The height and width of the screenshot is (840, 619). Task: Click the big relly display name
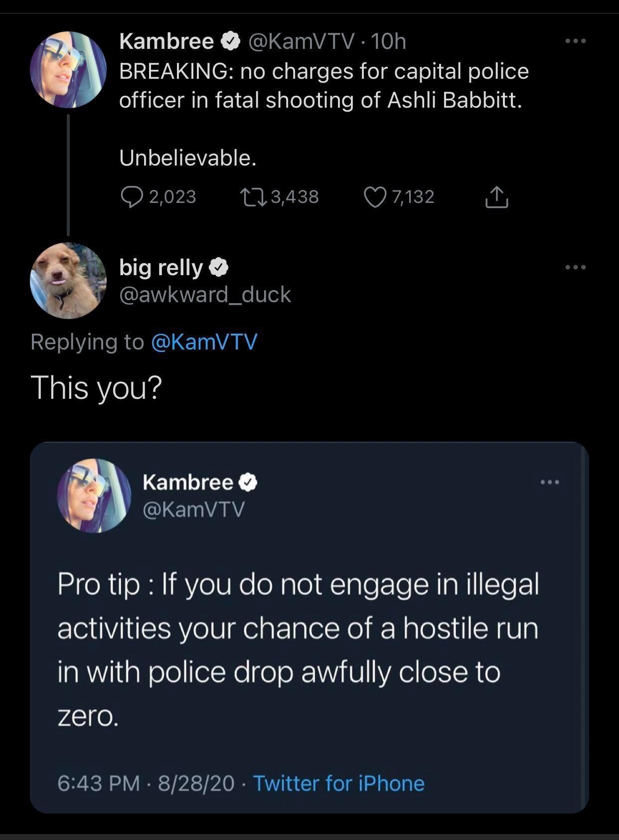(160, 268)
